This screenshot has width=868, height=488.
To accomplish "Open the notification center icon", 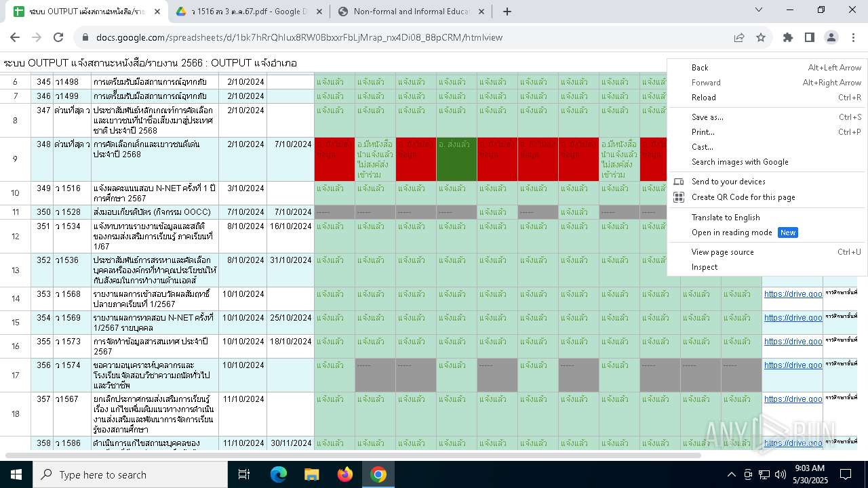I will point(846,474).
